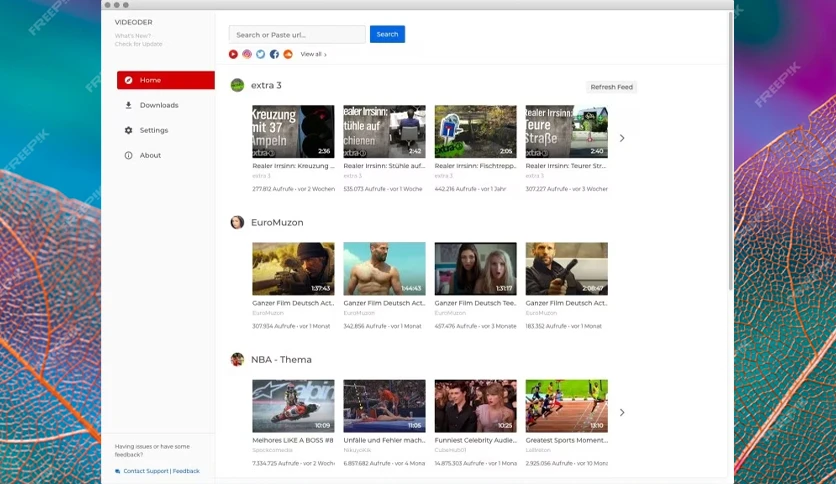Open NBA - Thema channel avatar

(237, 359)
